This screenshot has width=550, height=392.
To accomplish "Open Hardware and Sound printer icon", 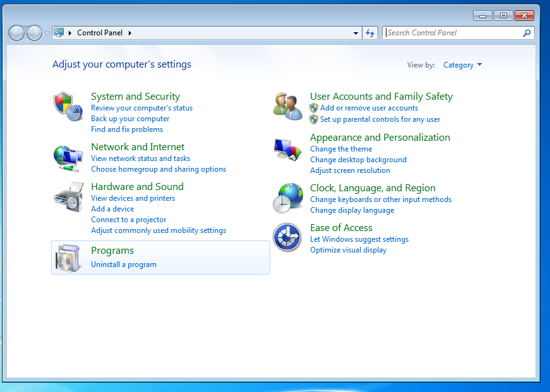I will [69, 197].
